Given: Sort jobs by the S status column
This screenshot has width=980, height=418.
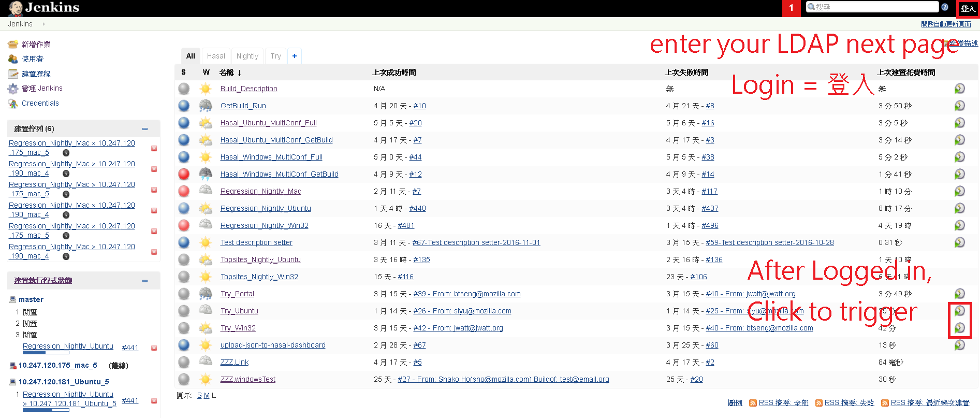Looking at the screenshot, I should 183,73.
